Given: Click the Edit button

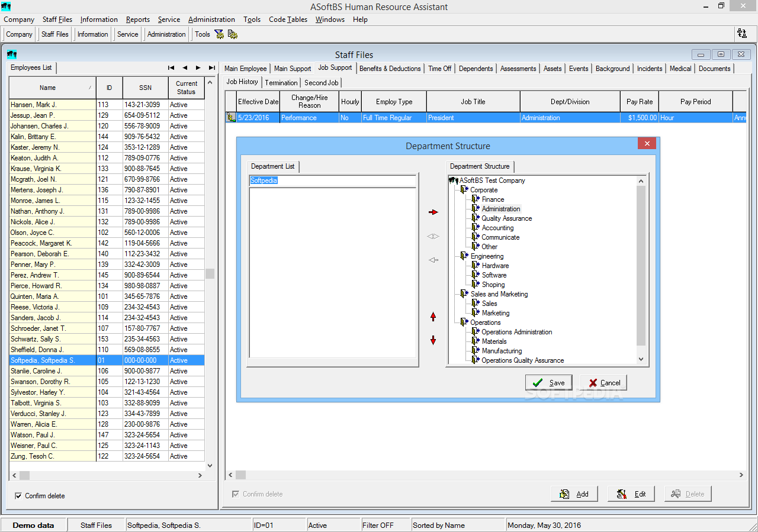Looking at the screenshot, I should tap(631, 494).
